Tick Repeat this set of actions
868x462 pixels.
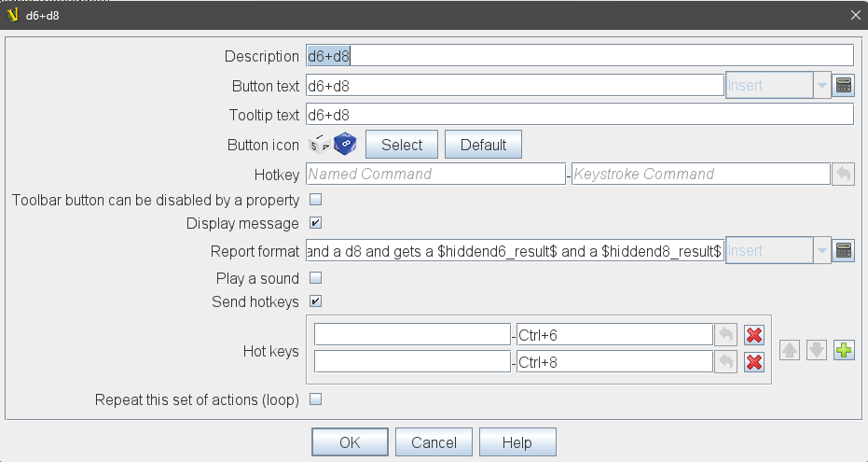[315, 399]
